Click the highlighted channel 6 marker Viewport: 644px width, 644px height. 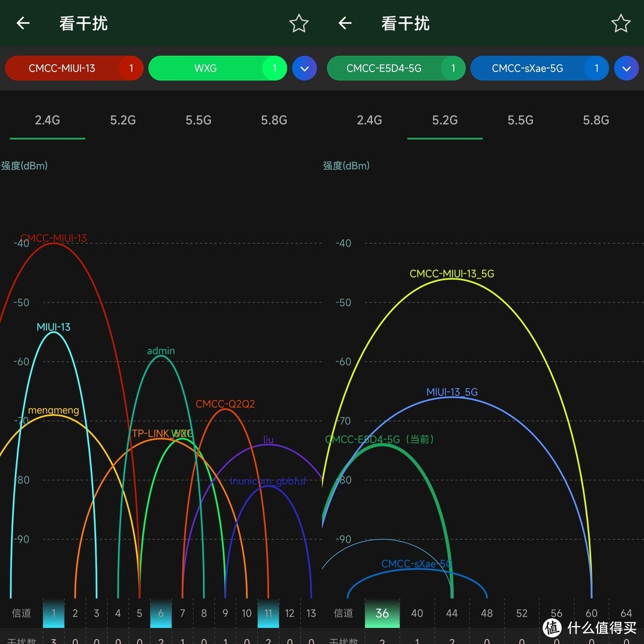pyautogui.click(x=160, y=613)
